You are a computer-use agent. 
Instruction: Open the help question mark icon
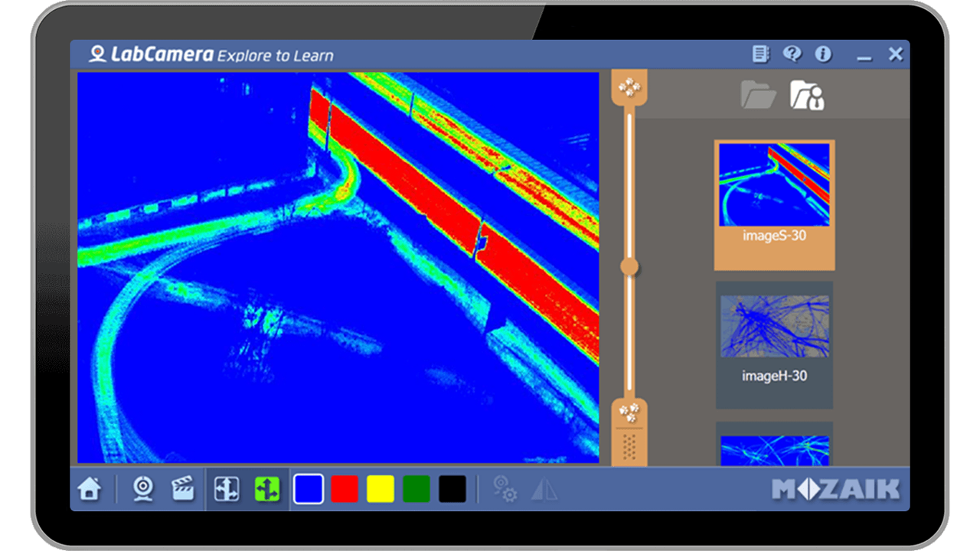792,54
